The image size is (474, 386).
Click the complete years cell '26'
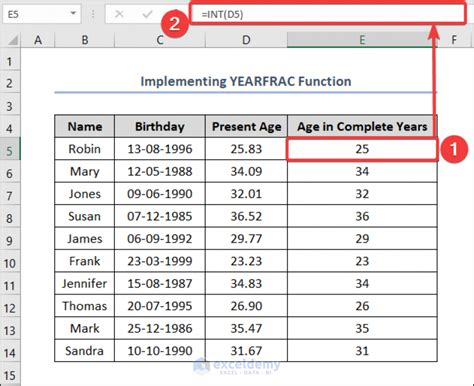point(362,306)
